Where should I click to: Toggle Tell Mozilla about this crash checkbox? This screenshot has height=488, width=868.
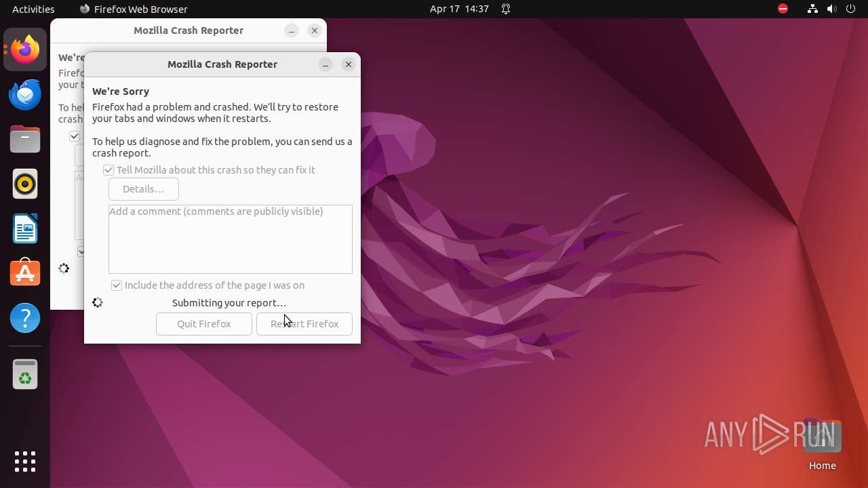(108, 170)
